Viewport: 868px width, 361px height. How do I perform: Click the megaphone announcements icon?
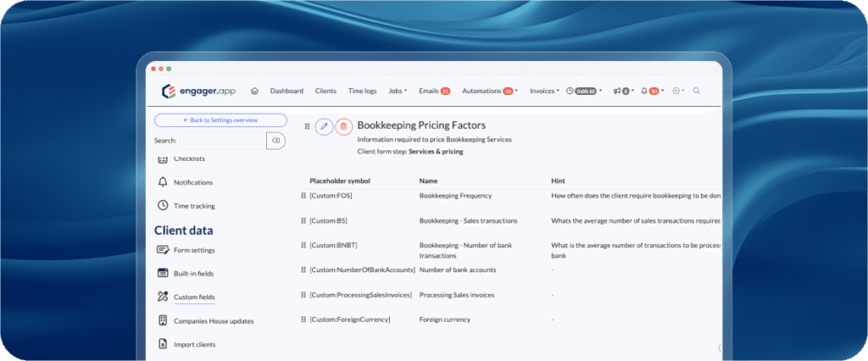(617, 91)
